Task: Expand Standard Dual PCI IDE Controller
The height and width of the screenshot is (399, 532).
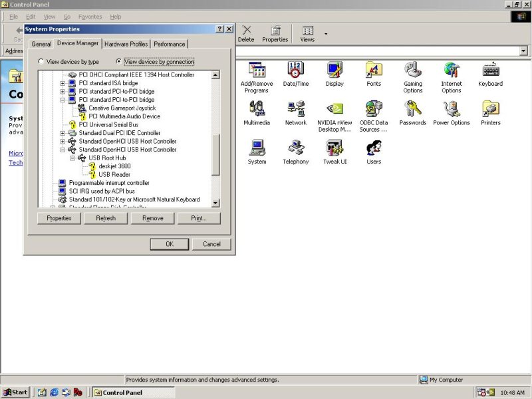Action: (x=63, y=133)
